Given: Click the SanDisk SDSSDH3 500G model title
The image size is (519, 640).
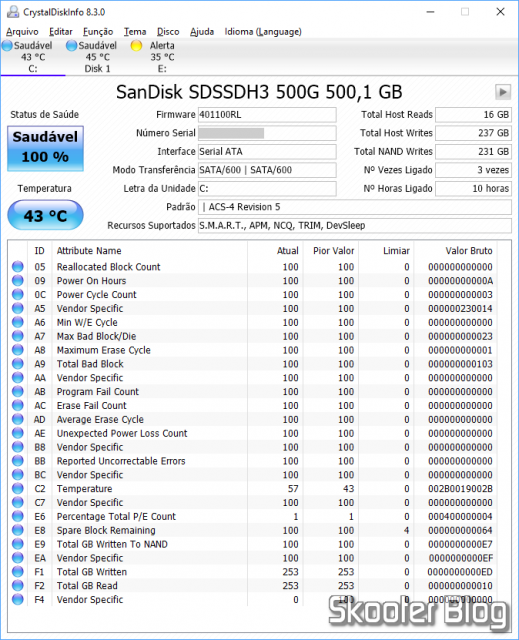Looking at the screenshot, I should tap(259, 92).
